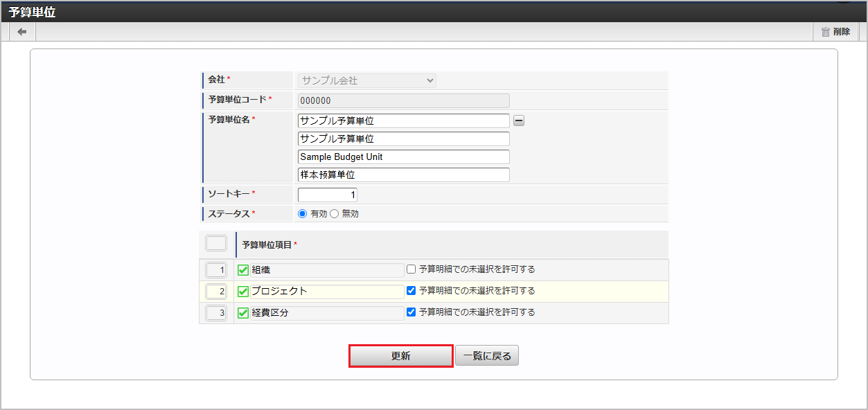Click the プロジェクト item text
The width and height of the screenshot is (868, 410).
pos(279,292)
